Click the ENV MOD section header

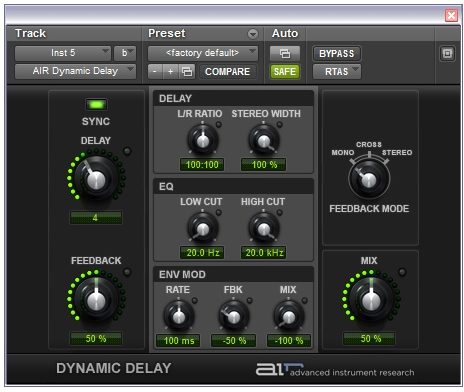182,274
